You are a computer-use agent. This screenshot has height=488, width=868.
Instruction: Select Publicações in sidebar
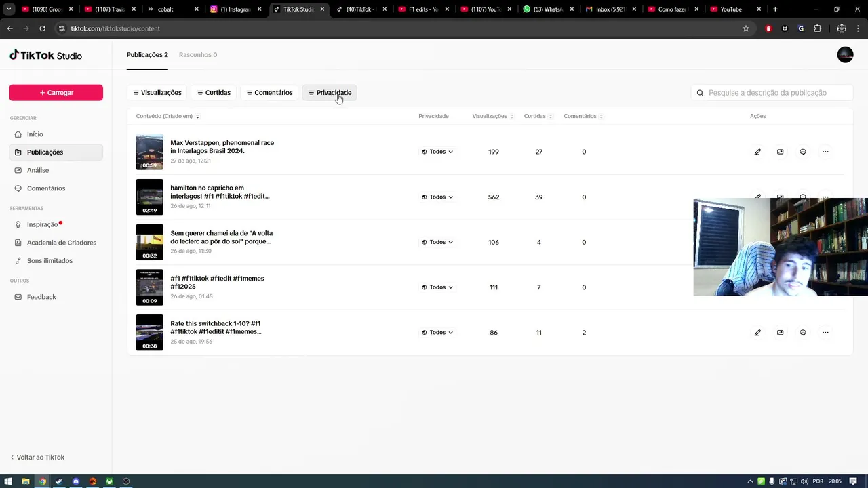[56, 152]
